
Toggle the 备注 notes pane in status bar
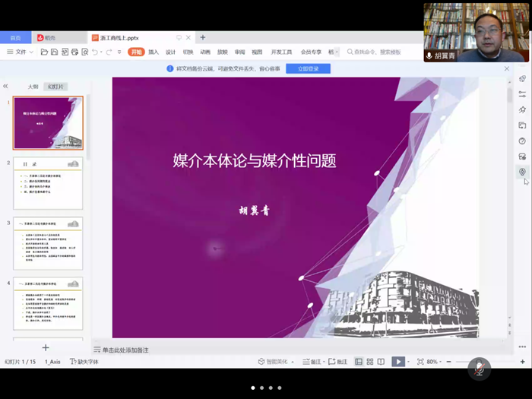point(311,362)
